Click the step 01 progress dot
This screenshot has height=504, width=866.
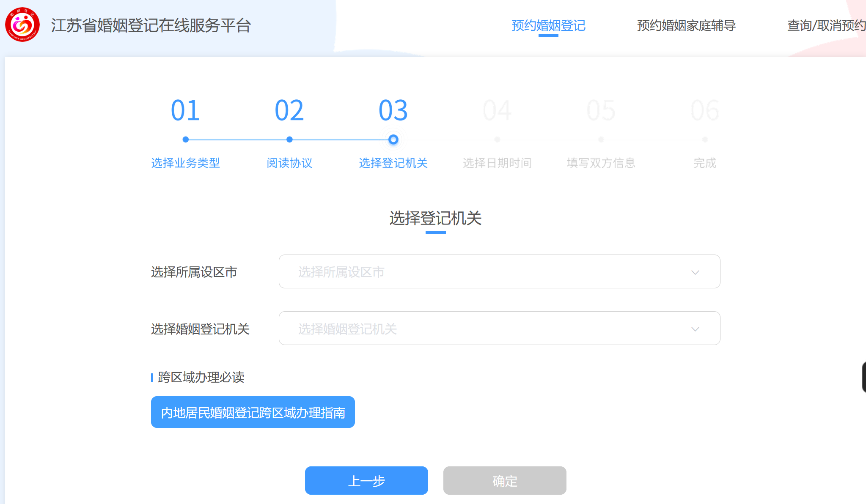click(x=185, y=140)
